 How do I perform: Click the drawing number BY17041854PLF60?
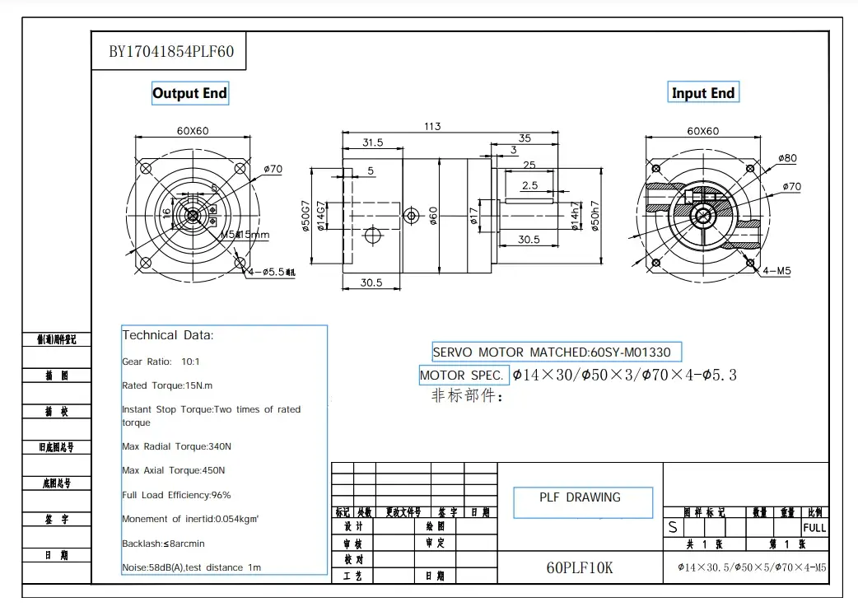click(x=171, y=51)
